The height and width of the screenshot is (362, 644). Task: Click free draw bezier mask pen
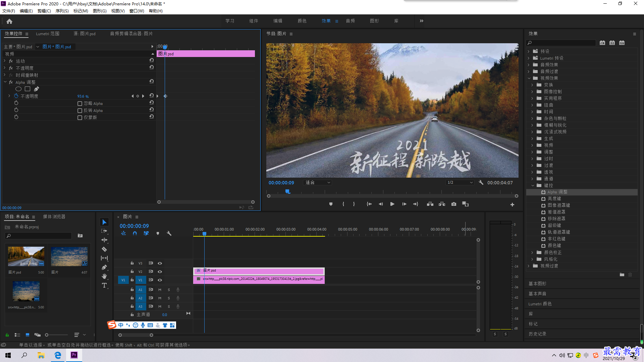click(x=36, y=89)
